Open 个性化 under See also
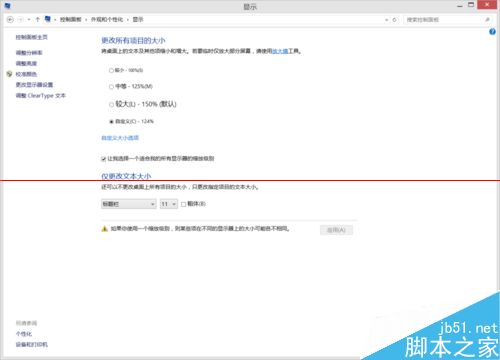Viewport: 500px width, 360px height. tap(24, 334)
